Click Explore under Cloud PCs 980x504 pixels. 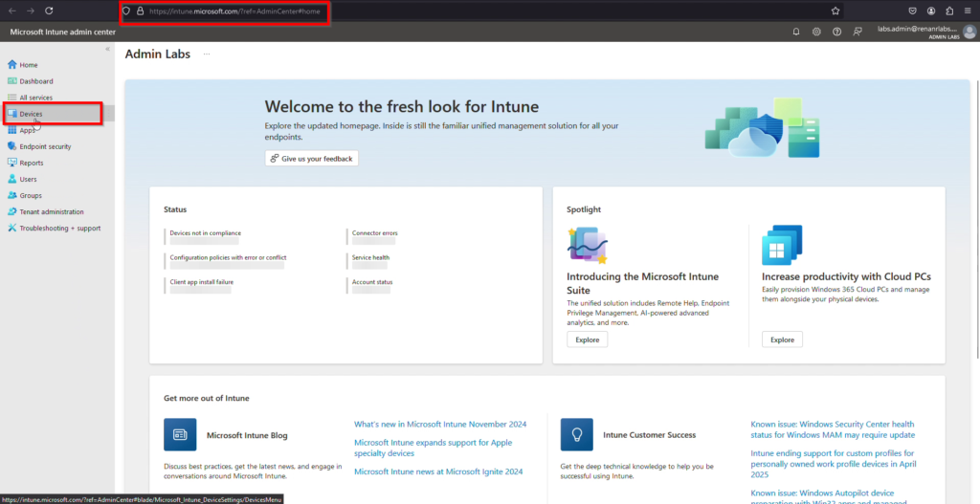(782, 340)
